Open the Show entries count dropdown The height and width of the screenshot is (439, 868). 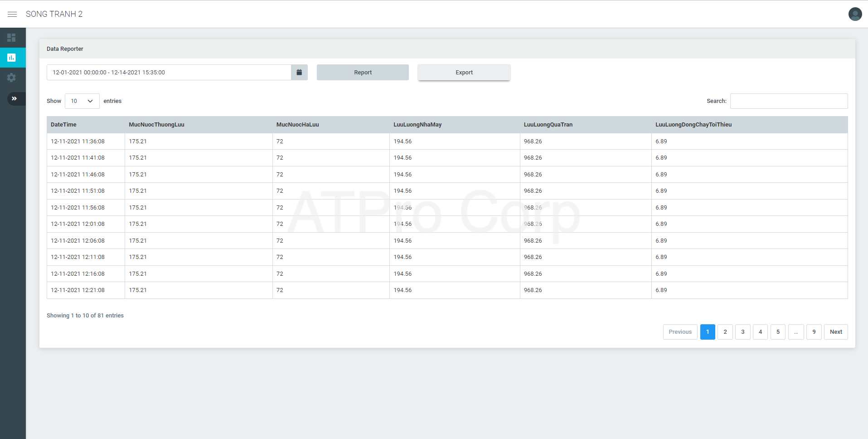pyautogui.click(x=82, y=101)
